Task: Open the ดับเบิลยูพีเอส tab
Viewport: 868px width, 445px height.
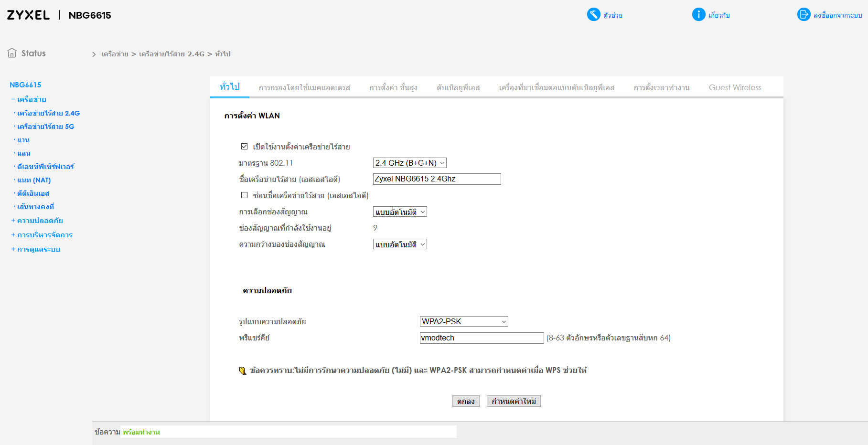Action: click(x=458, y=88)
